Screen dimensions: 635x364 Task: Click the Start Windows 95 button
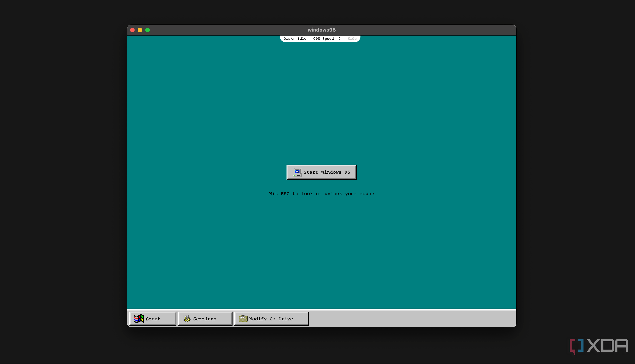[321, 172]
